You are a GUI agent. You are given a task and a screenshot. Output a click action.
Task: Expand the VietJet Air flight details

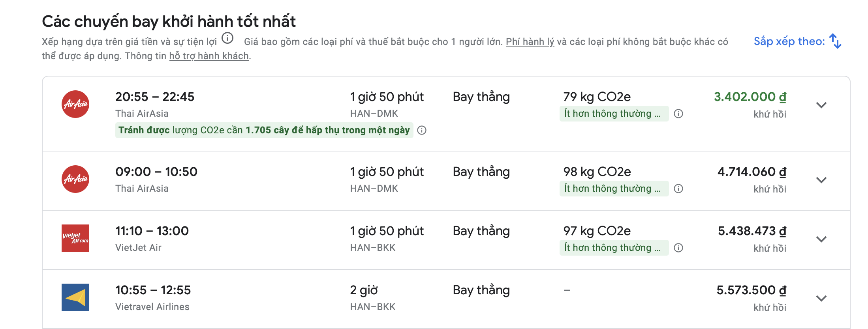[821, 239]
